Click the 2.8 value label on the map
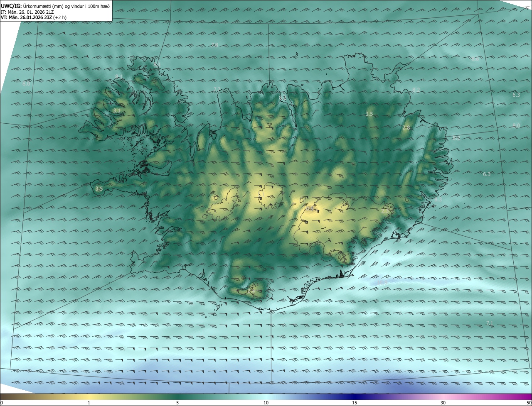The width and height of the screenshot is (532, 406). click(x=406, y=128)
